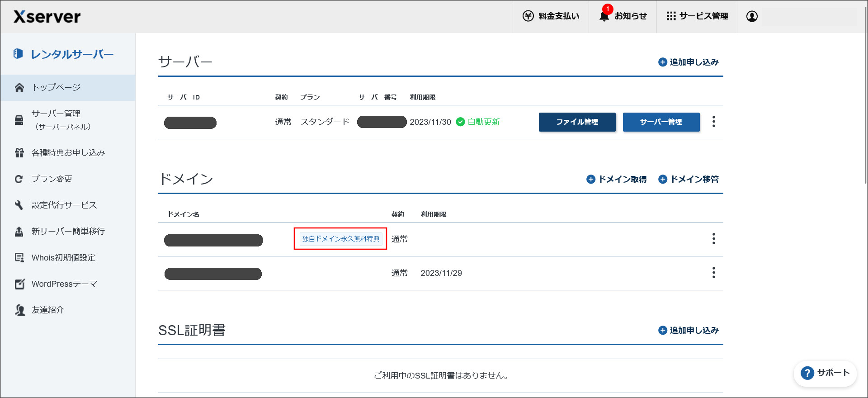
Task: Open 新サーバー簡単移行 in sidebar
Action: point(68,231)
